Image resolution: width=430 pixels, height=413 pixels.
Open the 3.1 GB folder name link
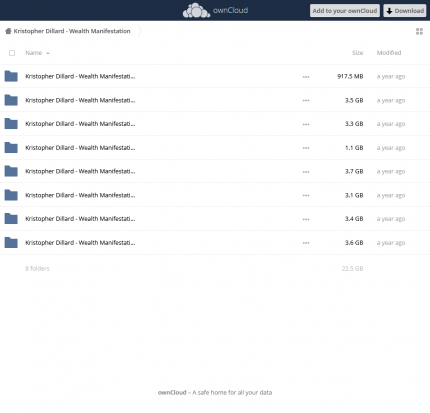click(x=80, y=195)
